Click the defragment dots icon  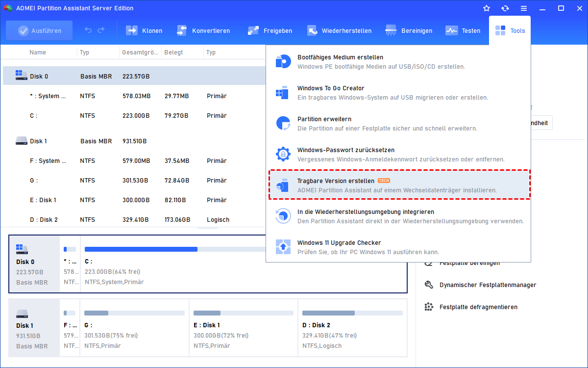pyautogui.click(x=429, y=307)
